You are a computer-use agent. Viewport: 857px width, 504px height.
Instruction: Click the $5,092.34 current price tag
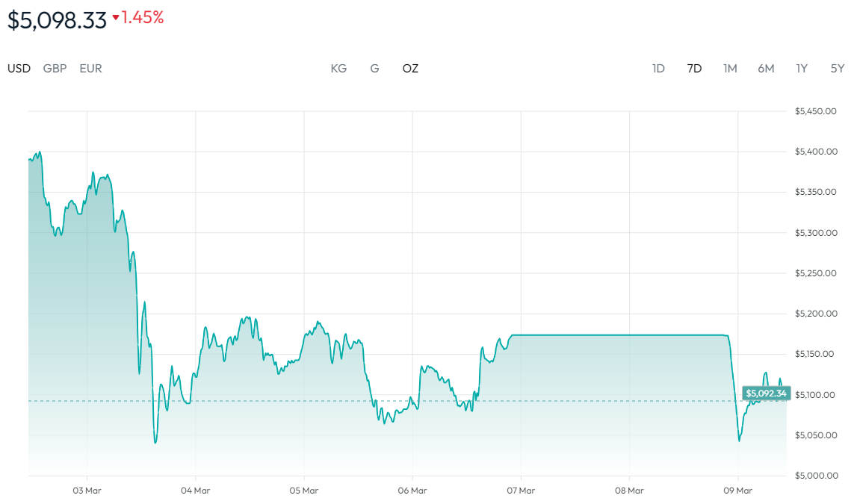(x=766, y=393)
